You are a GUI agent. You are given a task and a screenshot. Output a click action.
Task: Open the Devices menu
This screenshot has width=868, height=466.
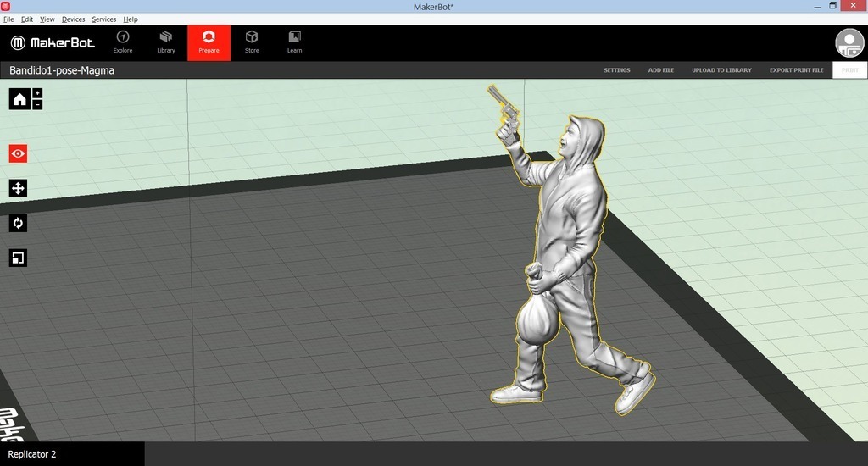click(x=73, y=19)
